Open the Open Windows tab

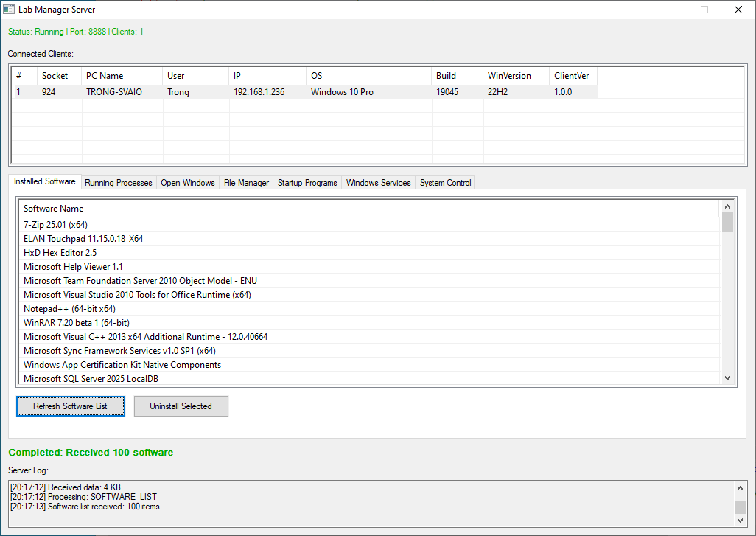point(188,183)
